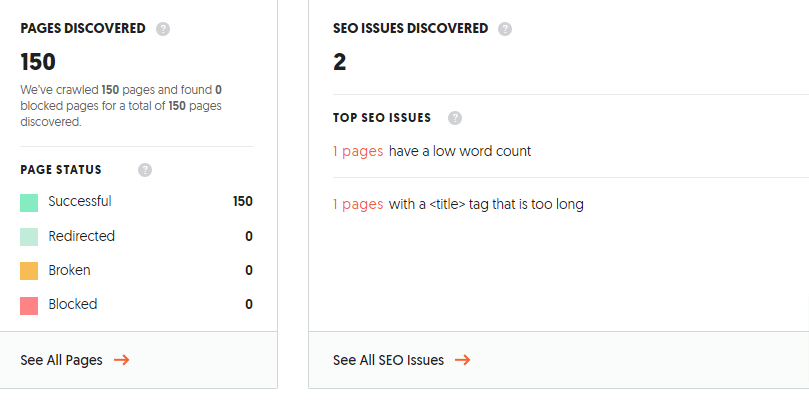Select the Blocked page status label

(x=73, y=304)
